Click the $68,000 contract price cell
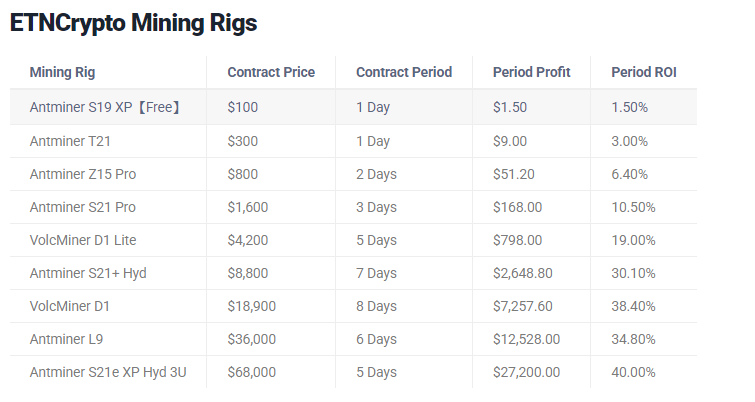This screenshot has height=402, width=755. 252,372
